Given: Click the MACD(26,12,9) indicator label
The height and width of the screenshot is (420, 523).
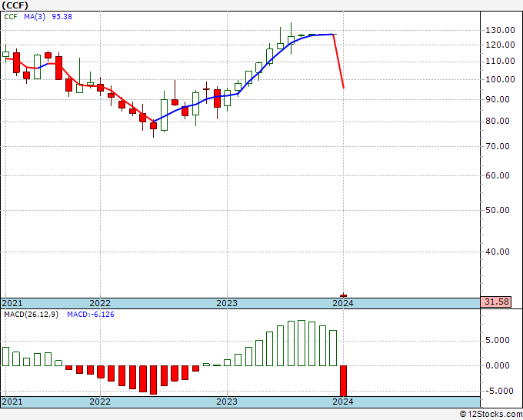Looking at the screenshot, I should tap(31, 315).
